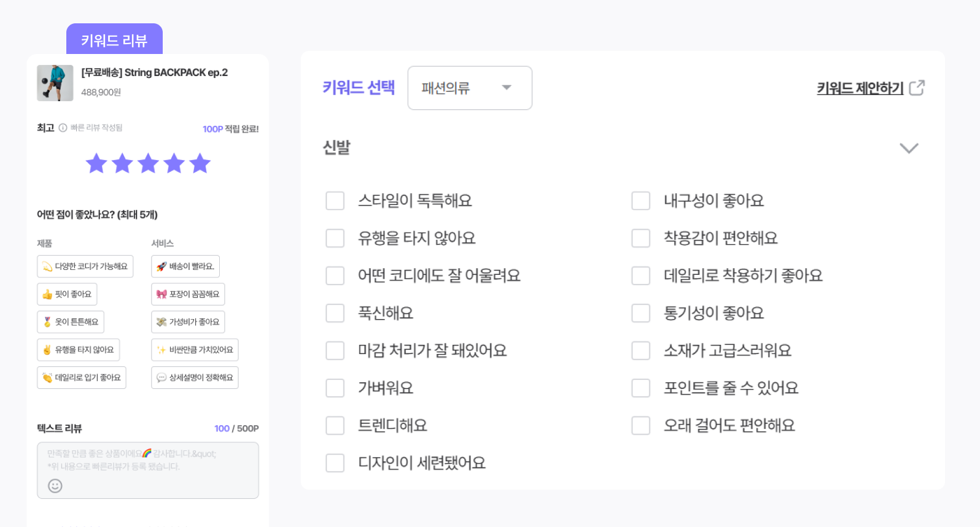Click the info icon next to 최고

point(63,128)
